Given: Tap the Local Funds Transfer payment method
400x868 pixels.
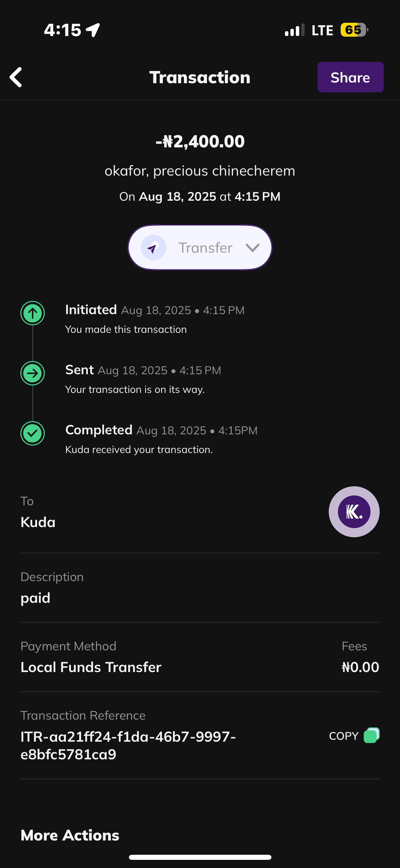Looking at the screenshot, I should coord(91,667).
